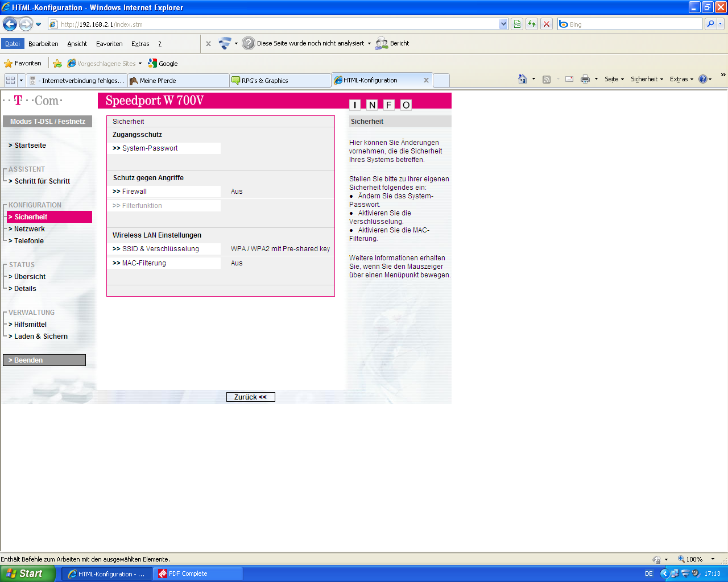The image size is (728, 582).
Task: Open the Datei menu
Action: coord(13,44)
